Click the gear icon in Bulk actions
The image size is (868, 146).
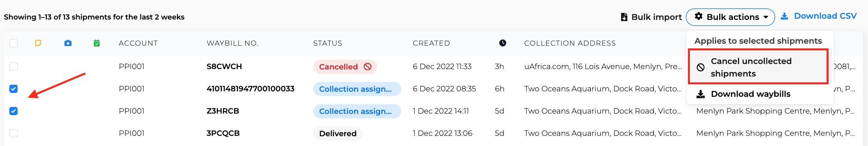pyautogui.click(x=699, y=16)
